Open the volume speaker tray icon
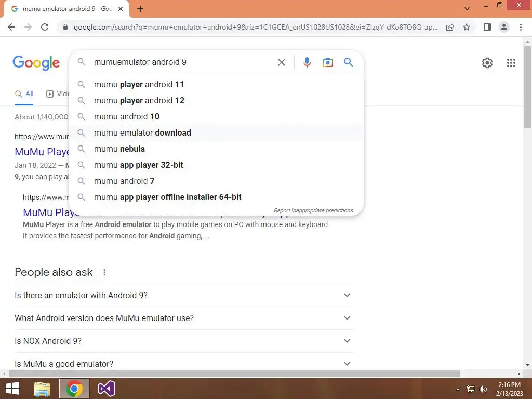This screenshot has height=399, width=532. (x=483, y=389)
